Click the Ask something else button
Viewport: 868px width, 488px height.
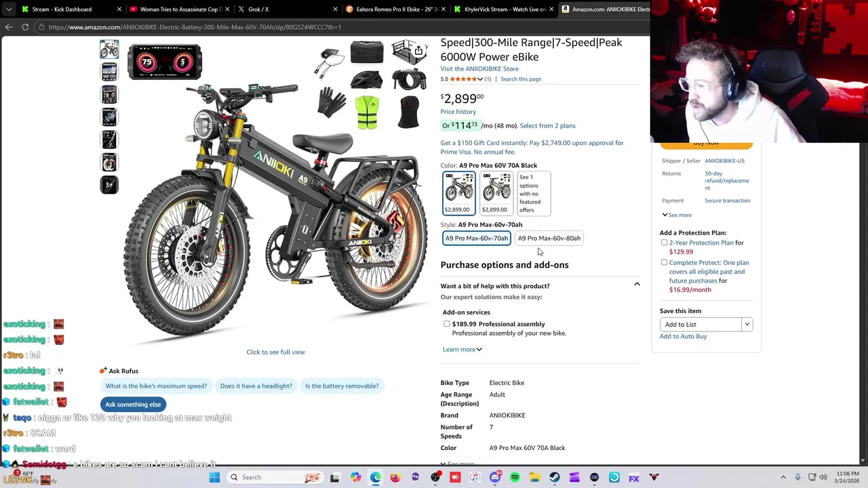tap(133, 405)
